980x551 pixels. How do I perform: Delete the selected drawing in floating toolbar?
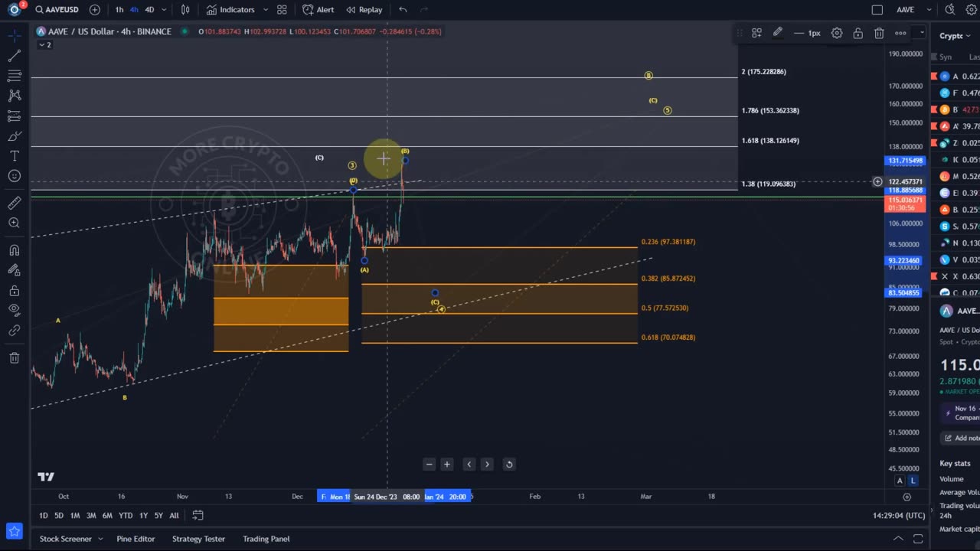879,33
